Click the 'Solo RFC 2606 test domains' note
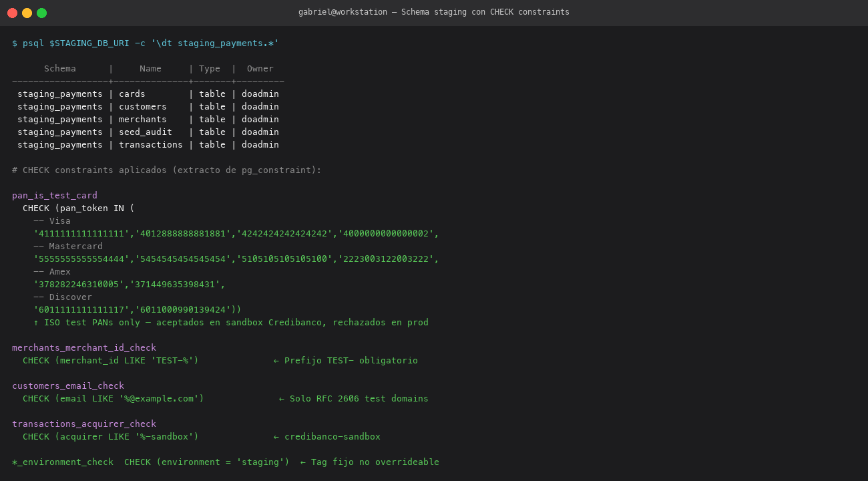The image size is (868, 481). [x=354, y=399]
